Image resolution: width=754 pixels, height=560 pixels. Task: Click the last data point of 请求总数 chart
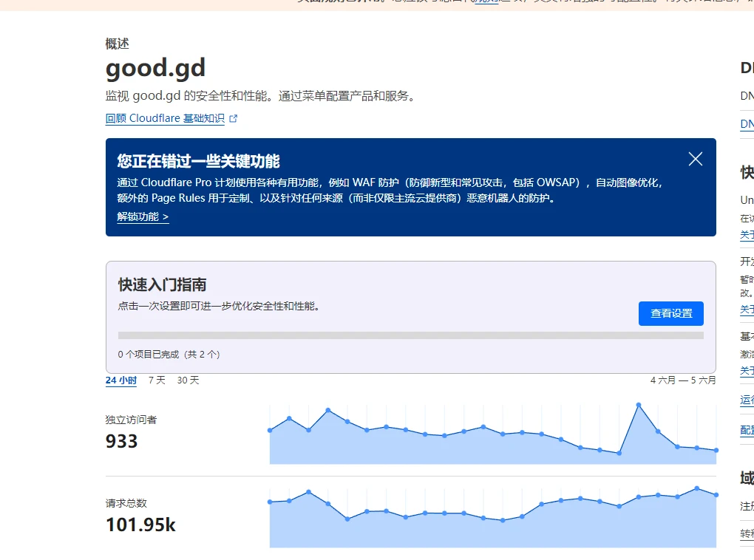716,495
